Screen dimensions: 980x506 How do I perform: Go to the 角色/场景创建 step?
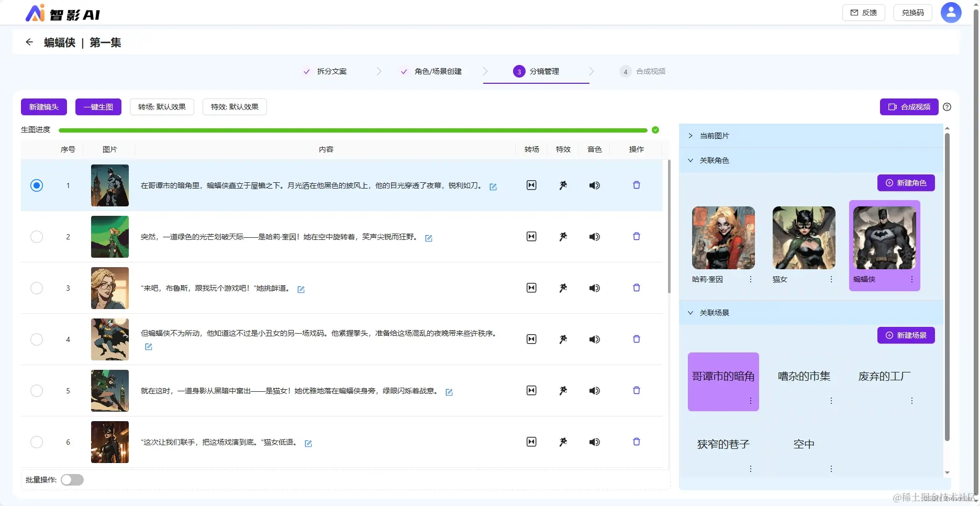point(431,71)
